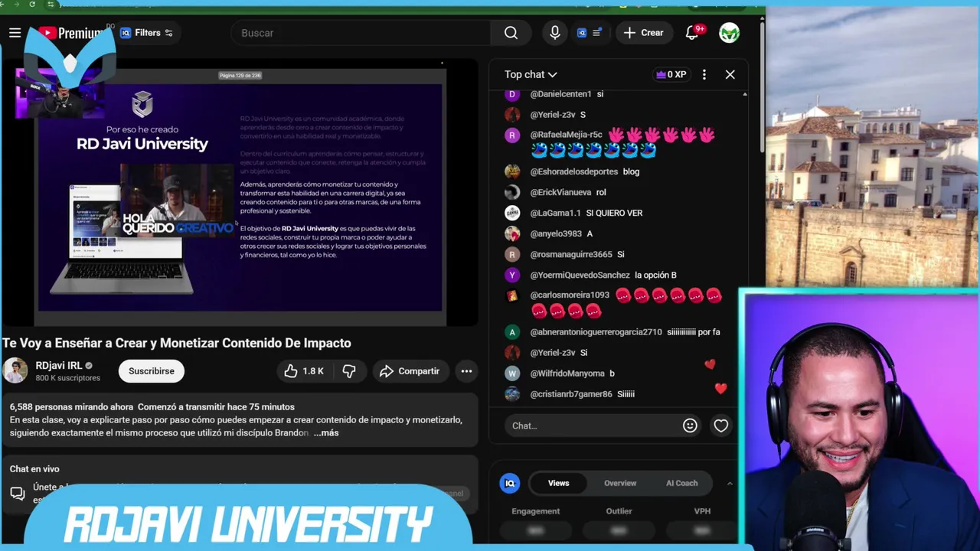Go forward with browser arrow
980x551 pixels.
point(18,5)
